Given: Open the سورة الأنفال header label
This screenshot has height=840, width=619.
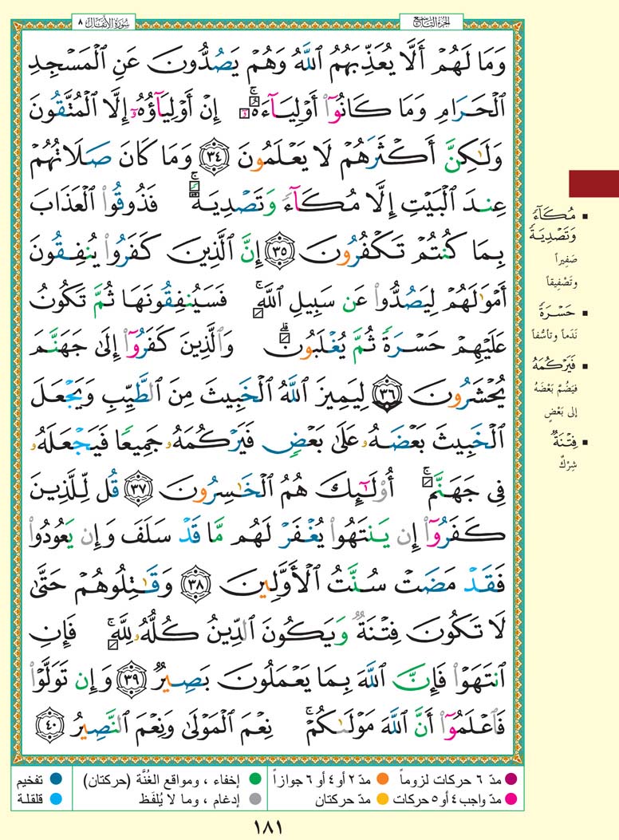Looking at the screenshot, I should point(101,18).
